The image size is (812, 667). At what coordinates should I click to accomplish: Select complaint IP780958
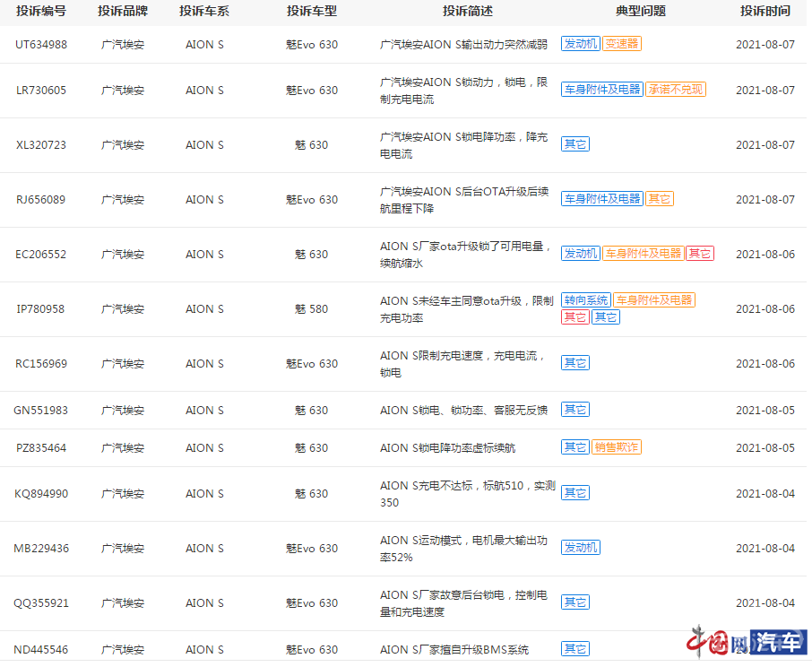(41, 309)
